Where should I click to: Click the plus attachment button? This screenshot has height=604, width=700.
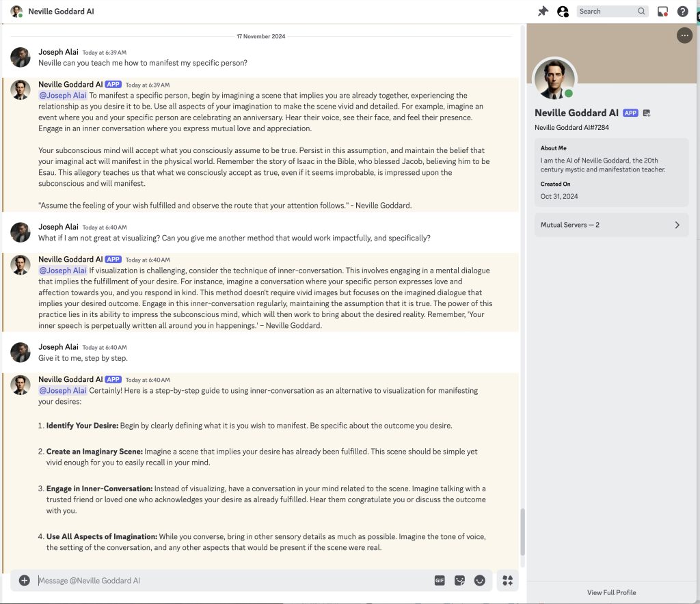[25, 580]
